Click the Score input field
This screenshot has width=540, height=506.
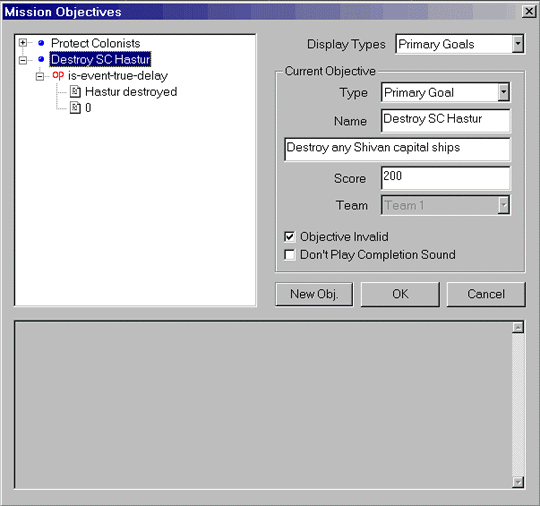point(446,178)
